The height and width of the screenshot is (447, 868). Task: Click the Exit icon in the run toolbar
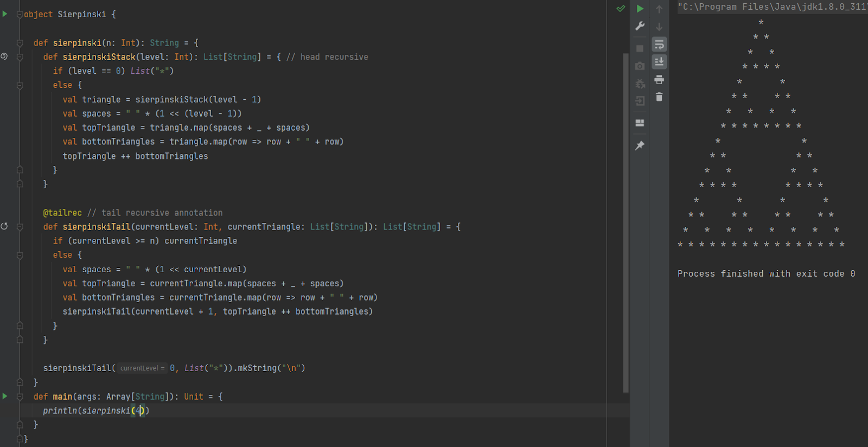pyautogui.click(x=640, y=101)
